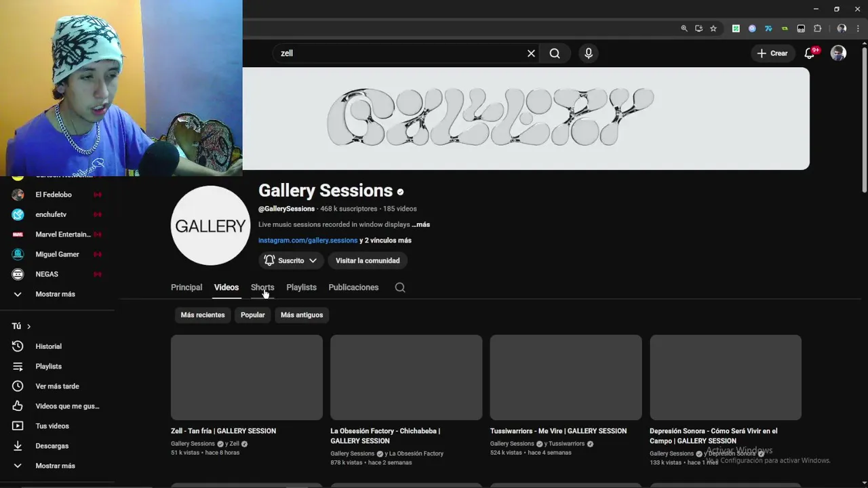Viewport: 868px width, 488px height.
Task: Open the Chrome three-dot menu
Action: [x=858, y=28]
